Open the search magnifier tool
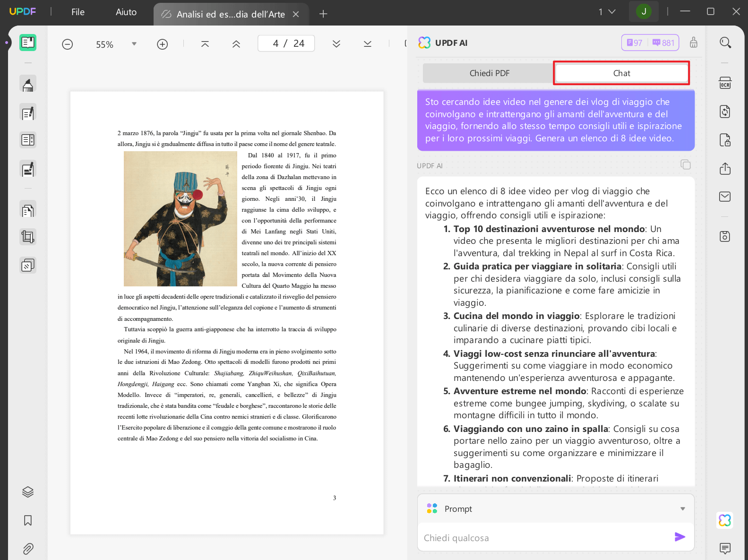The height and width of the screenshot is (560, 748). (x=725, y=43)
